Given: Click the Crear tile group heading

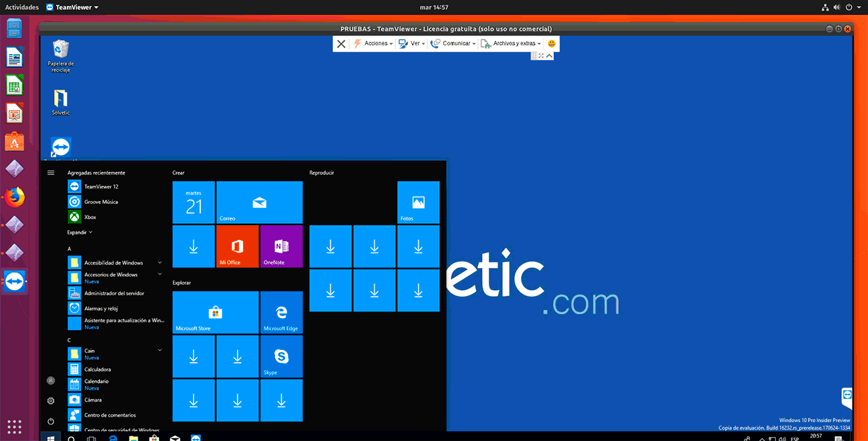Looking at the screenshot, I should pyautogui.click(x=178, y=172).
